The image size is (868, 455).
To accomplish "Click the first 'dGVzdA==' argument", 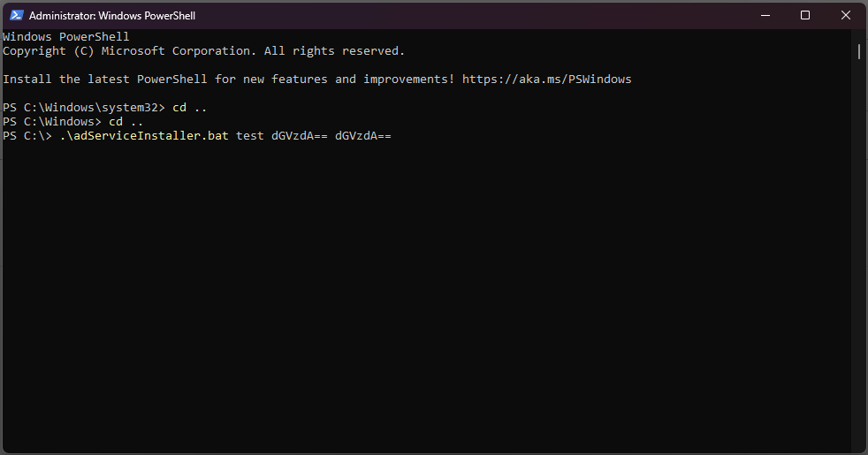I will tap(300, 136).
